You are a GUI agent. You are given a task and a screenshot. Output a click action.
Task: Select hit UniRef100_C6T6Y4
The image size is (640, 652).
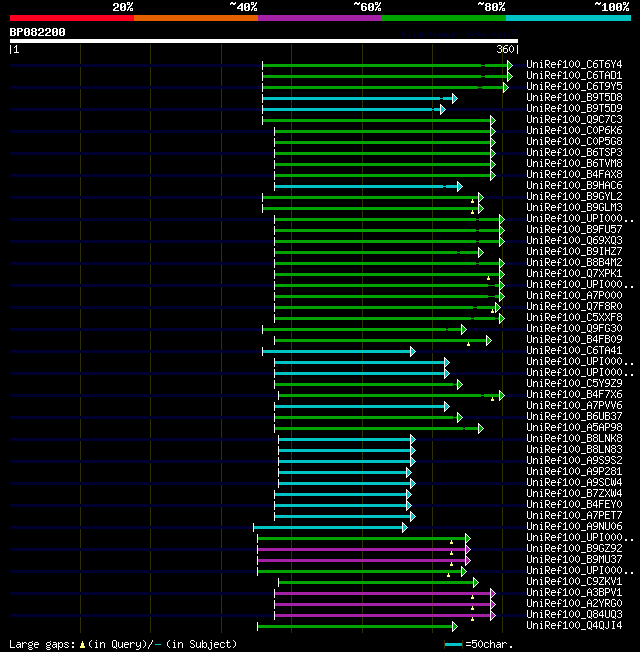(x=574, y=64)
